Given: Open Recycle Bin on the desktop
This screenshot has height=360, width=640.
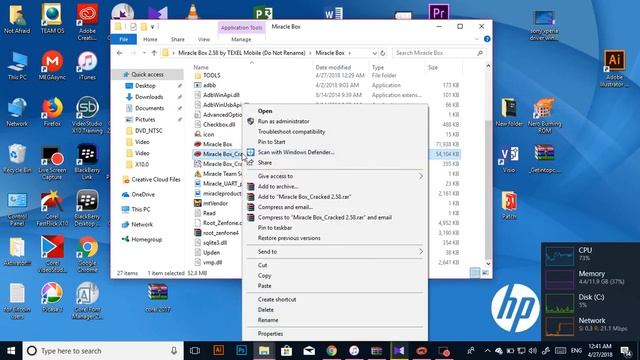Looking at the screenshot, I should coord(17,159).
